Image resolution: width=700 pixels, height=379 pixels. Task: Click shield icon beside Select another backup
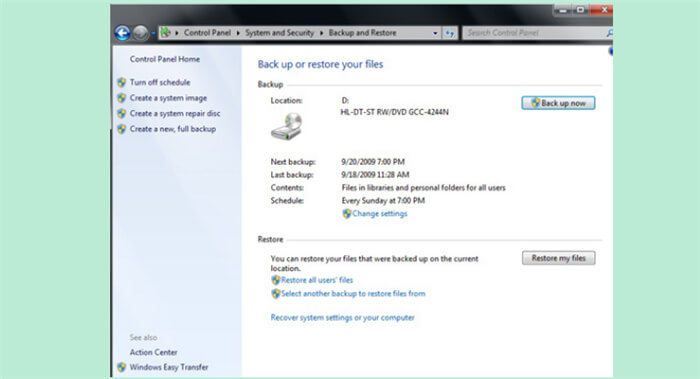(276, 294)
